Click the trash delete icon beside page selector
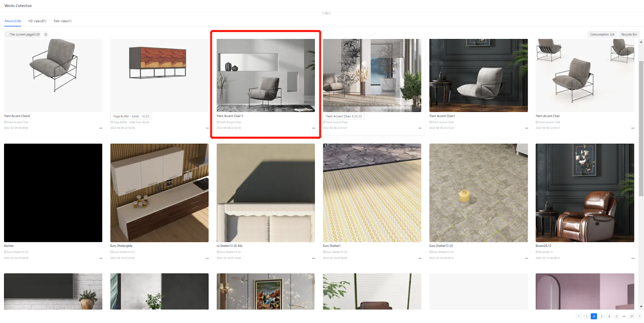 [46, 35]
